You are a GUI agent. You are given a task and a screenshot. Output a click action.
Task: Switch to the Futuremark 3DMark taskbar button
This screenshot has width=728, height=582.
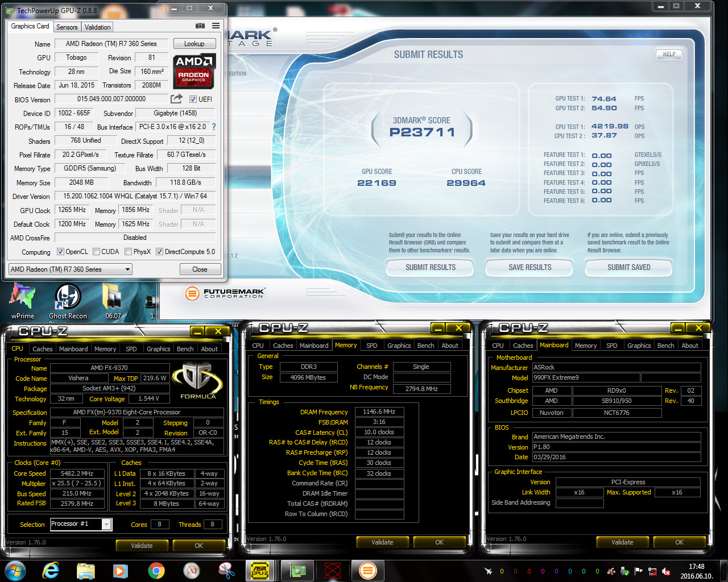pyautogui.click(x=368, y=570)
